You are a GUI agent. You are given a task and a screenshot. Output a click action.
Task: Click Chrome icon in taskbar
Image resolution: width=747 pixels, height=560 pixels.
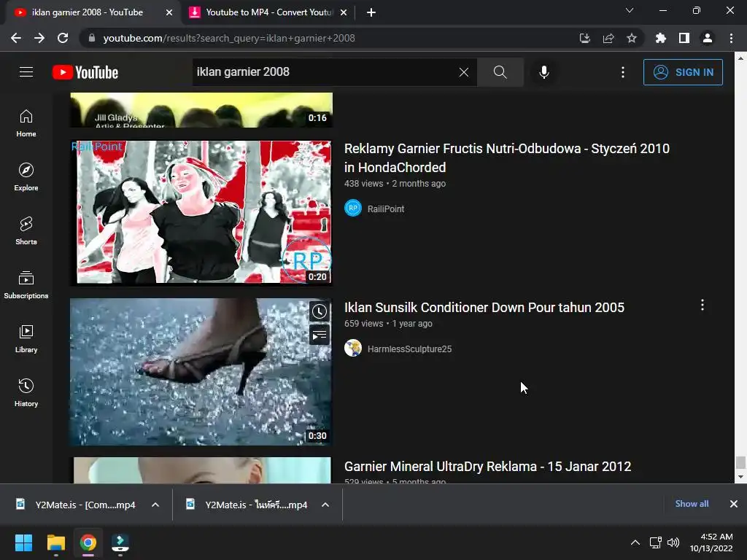tap(88, 542)
